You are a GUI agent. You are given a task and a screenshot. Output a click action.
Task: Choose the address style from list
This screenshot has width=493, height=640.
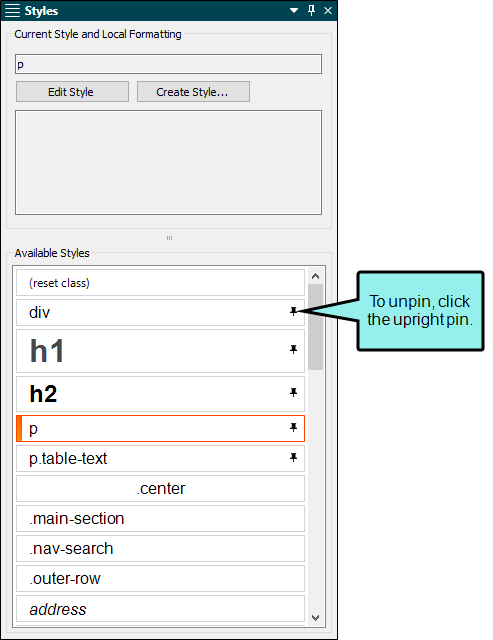160,609
